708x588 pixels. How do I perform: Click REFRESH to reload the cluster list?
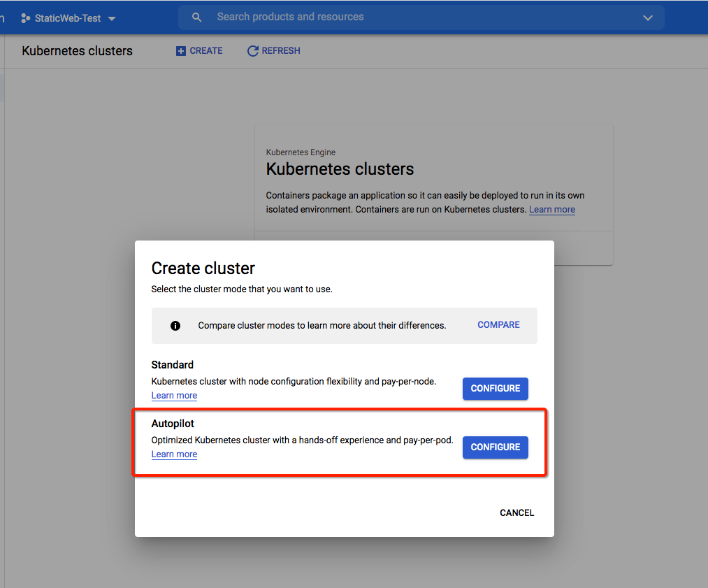[x=273, y=50]
